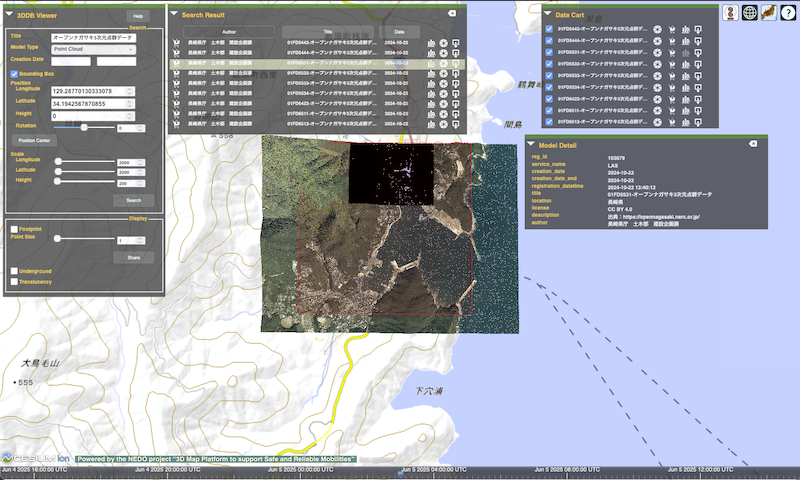Show chart icon for 01FD5442 search result

click(431, 43)
